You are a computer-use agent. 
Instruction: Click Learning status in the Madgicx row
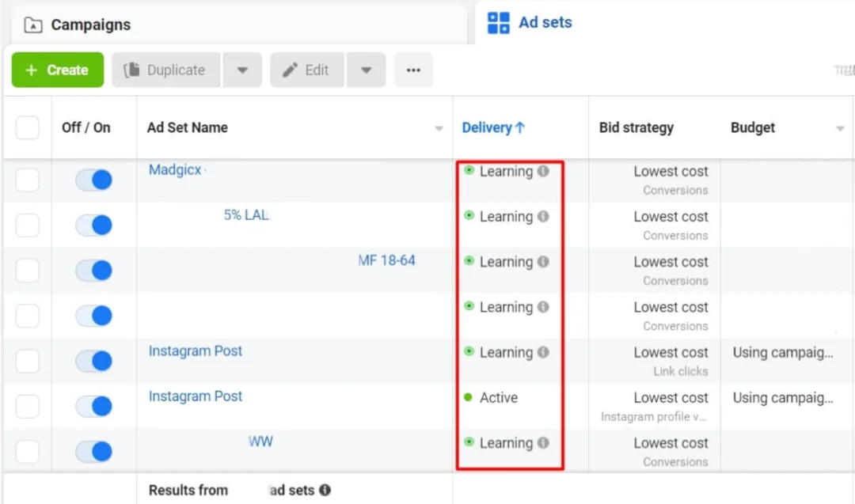tap(506, 171)
